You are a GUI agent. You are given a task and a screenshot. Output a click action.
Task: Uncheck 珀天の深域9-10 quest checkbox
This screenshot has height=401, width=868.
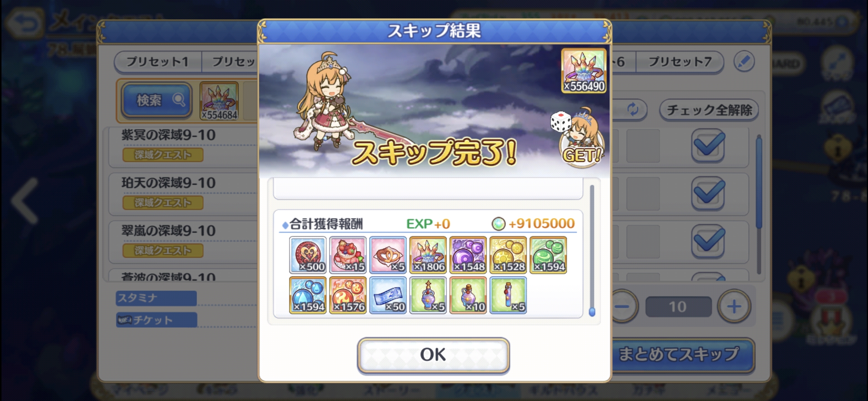(708, 193)
